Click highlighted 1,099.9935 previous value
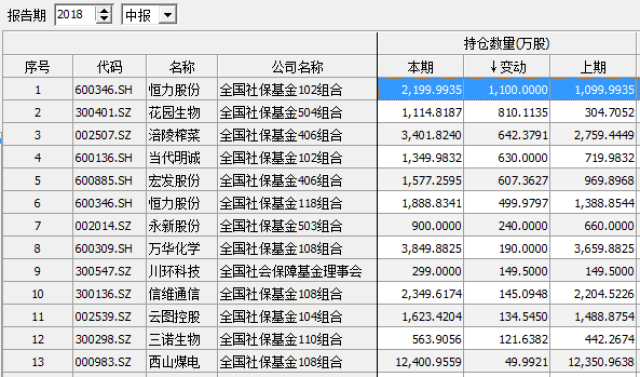640x377 pixels. point(593,89)
